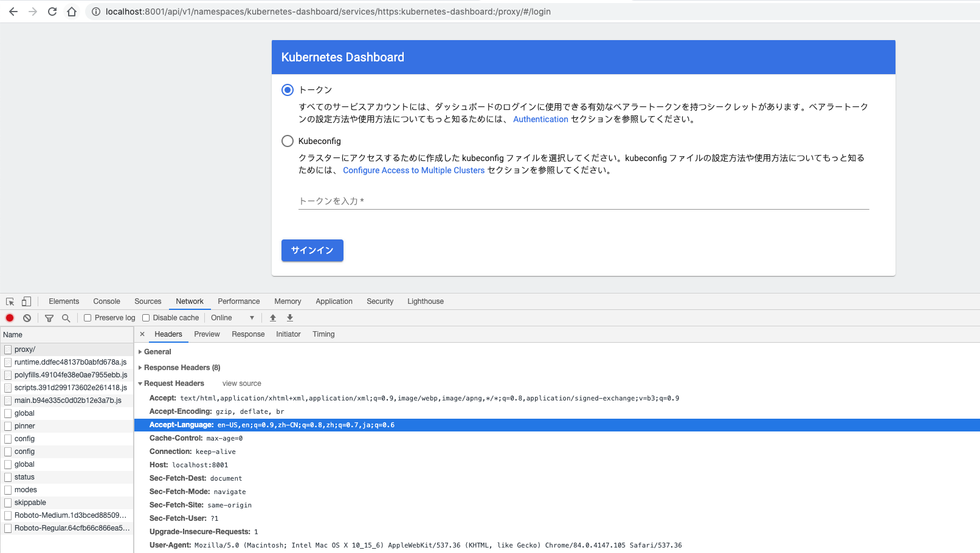Select the Host: localhost:8001 header row
The image size is (980, 553).
pyautogui.click(x=557, y=465)
